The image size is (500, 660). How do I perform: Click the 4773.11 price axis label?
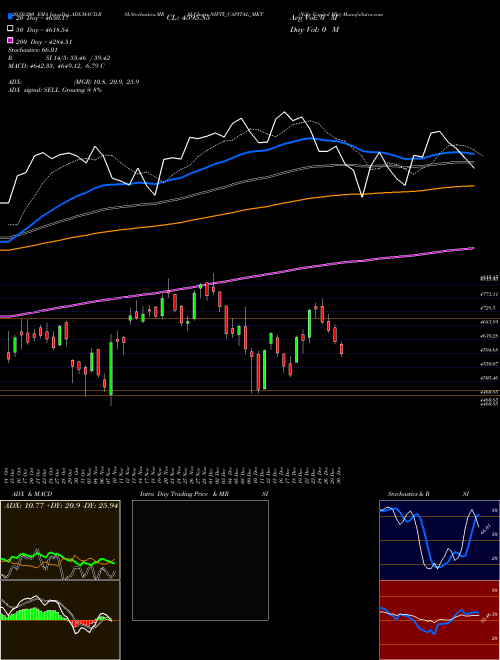[x=489, y=294]
